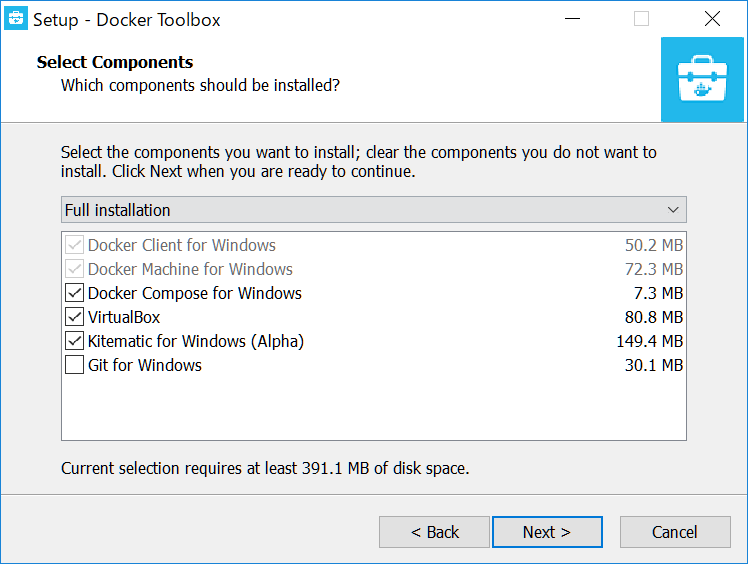748x564 pixels.
Task: Uncheck the VirtualBox checkbox
Action: coord(74,317)
